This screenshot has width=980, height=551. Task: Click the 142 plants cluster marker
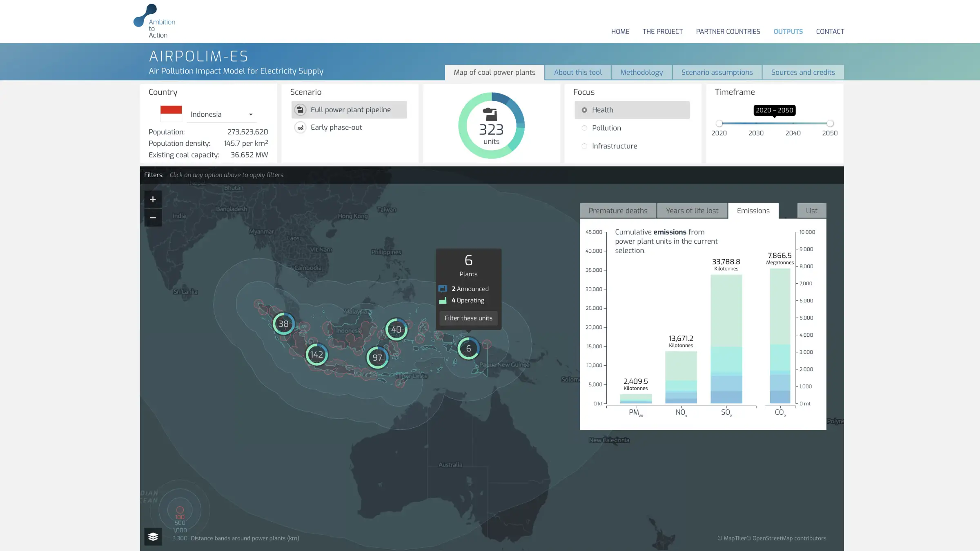(316, 354)
